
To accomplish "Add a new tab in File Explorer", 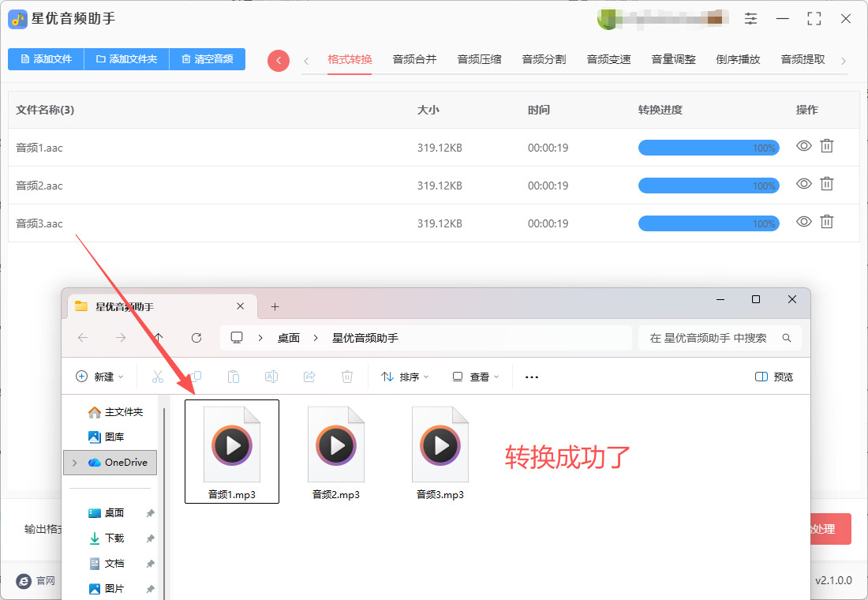I will coord(275,306).
